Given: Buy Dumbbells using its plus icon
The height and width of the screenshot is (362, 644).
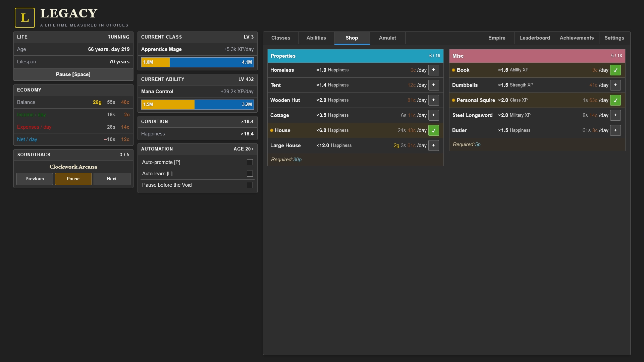Looking at the screenshot, I should click(615, 85).
